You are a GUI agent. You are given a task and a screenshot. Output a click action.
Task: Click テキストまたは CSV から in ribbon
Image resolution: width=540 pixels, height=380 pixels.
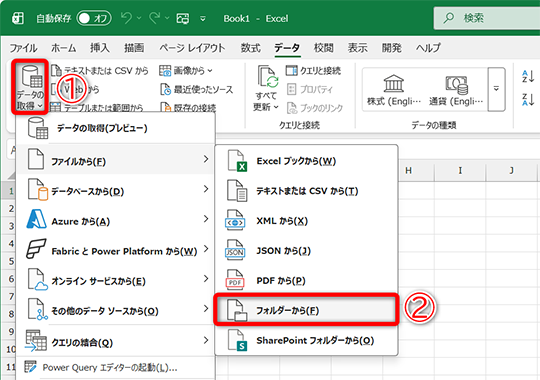tap(100, 71)
